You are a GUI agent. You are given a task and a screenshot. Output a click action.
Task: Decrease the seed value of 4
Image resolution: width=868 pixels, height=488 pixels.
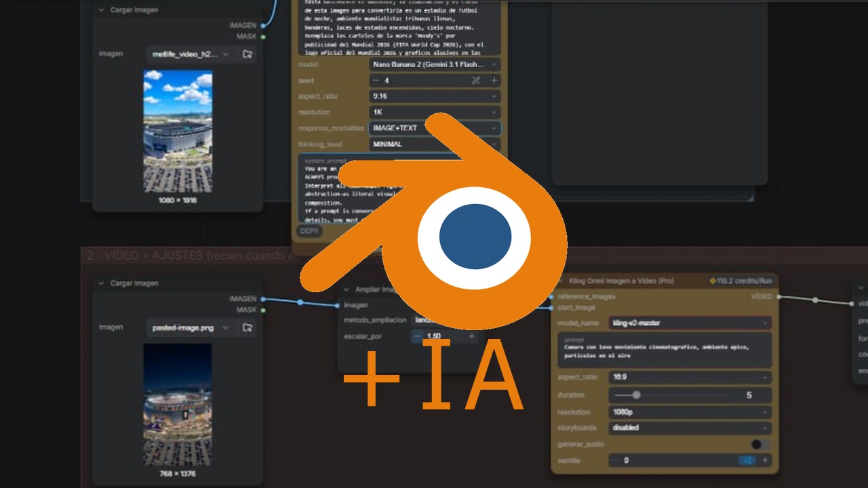(x=376, y=81)
